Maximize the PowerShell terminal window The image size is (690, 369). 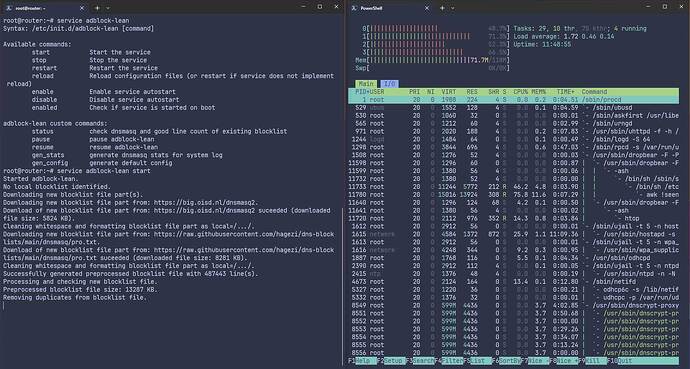(665, 7)
